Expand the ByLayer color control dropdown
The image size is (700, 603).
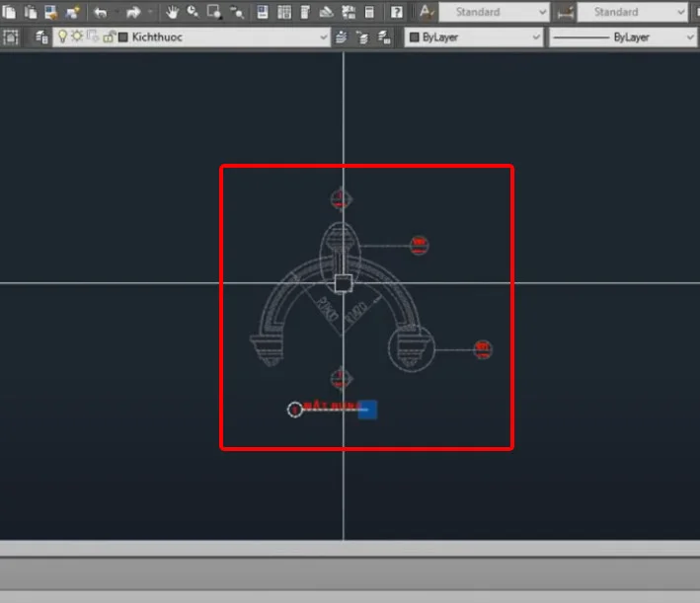click(x=536, y=38)
